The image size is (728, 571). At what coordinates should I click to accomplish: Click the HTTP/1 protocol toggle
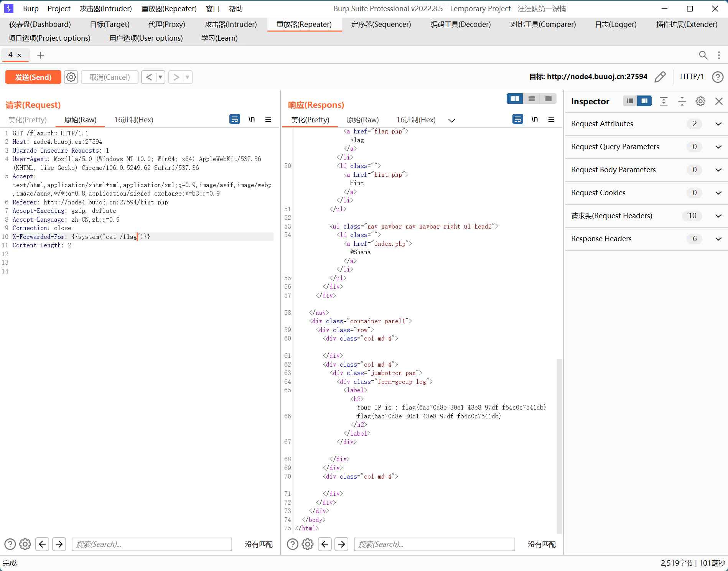pos(692,76)
